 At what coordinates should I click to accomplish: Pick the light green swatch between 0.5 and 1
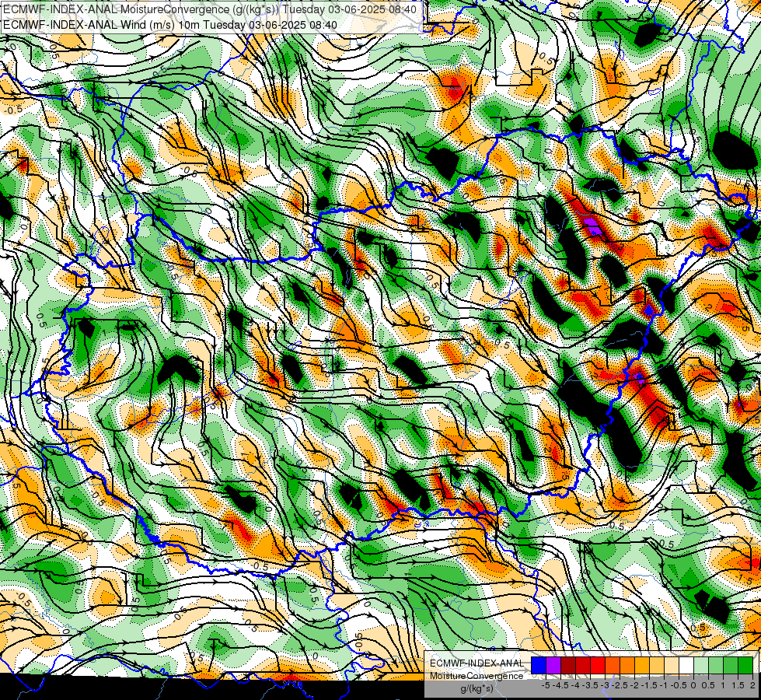(717, 665)
